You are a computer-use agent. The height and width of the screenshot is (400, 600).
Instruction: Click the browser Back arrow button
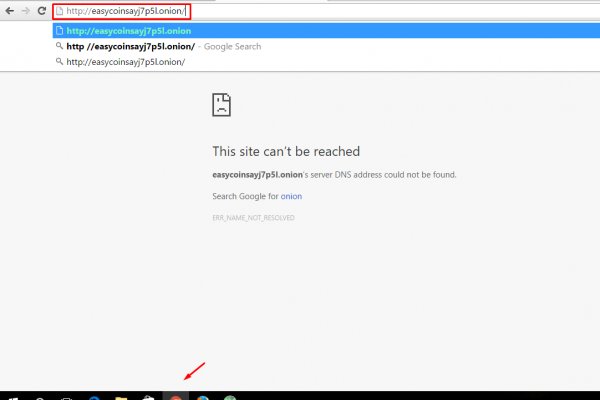coord(9,11)
